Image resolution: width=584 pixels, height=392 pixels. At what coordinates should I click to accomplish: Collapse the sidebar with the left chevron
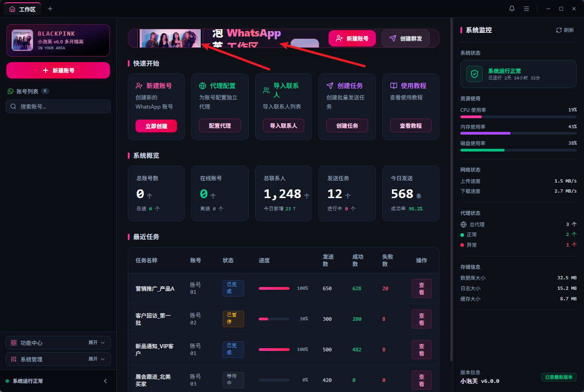point(105,381)
